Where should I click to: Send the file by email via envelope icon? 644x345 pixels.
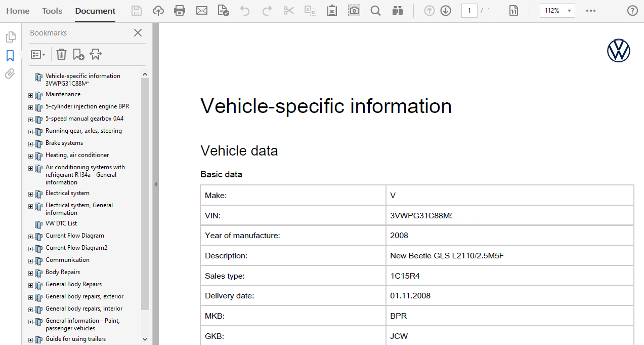click(x=202, y=11)
